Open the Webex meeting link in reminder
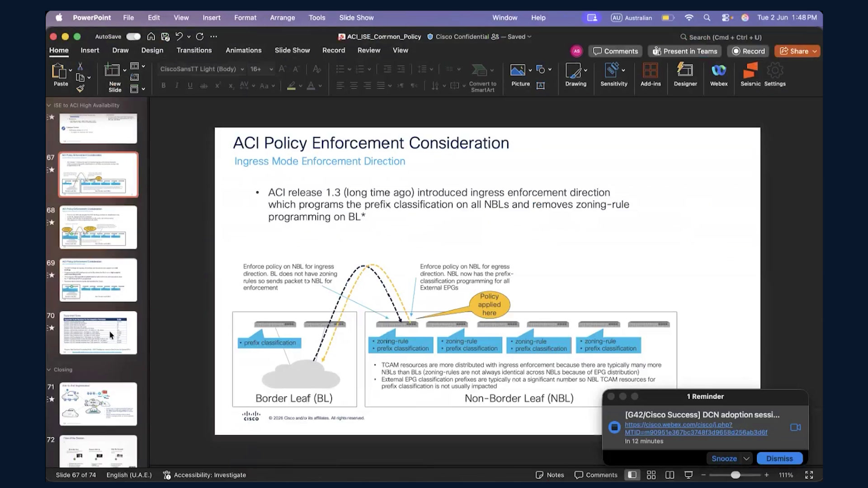 [696, 428]
